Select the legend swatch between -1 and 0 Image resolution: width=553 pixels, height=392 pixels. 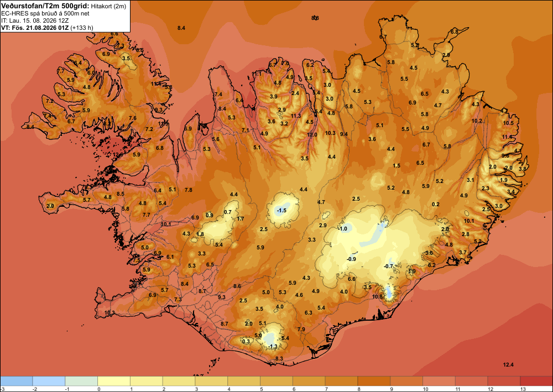pyautogui.click(x=81, y=381)
